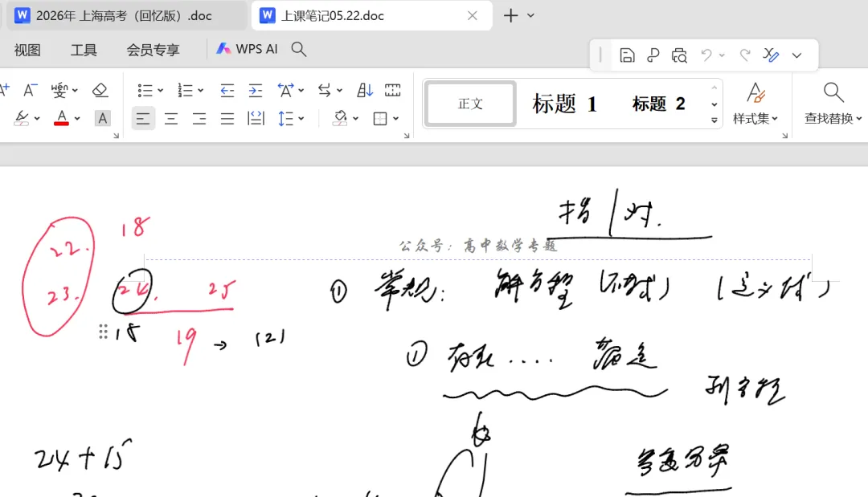
Task: Apply the 正文 style
Action: coord(470,104)
